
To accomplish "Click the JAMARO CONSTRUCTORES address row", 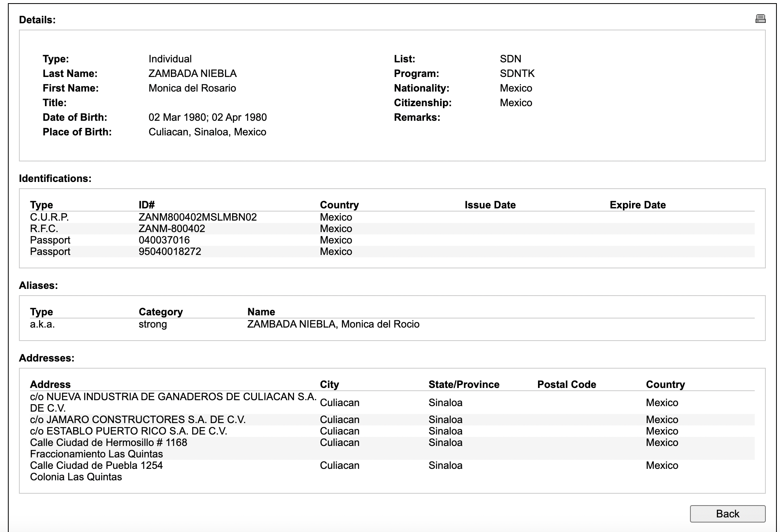I will pyautogui.click(x=138, y=420).
